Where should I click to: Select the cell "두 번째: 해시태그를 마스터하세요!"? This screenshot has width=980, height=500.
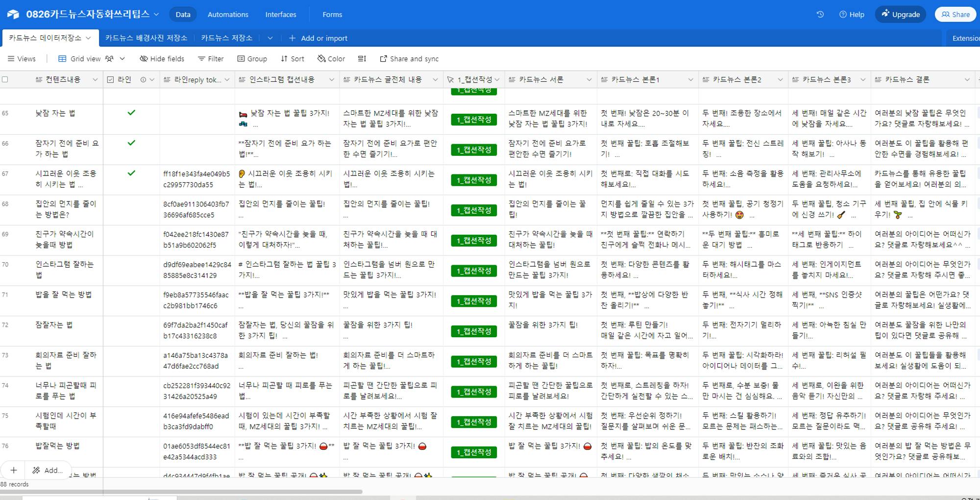pyautogui.click(x=743, y=271)
